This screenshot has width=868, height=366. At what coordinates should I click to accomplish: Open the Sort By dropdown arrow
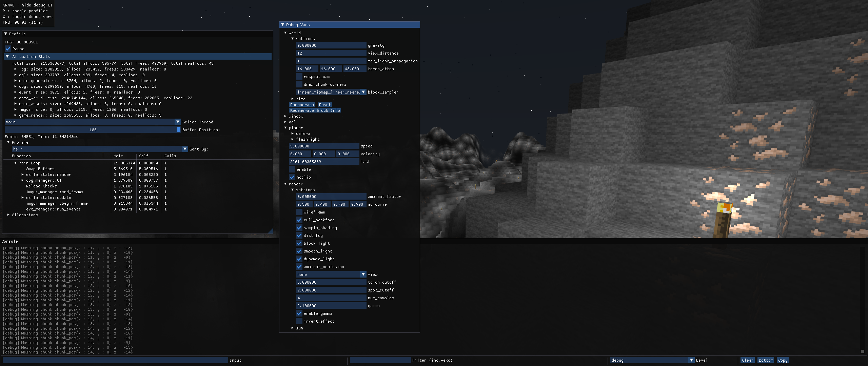[x=185, y=149]
